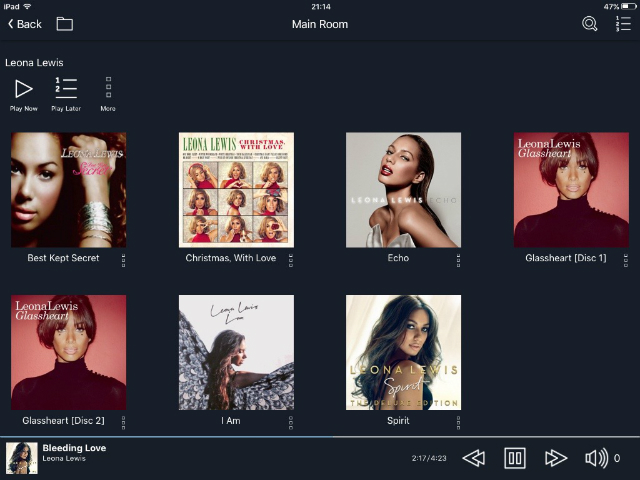640x480 pixels.
Task: Open the folder browse icon
Action: [64, 24]
